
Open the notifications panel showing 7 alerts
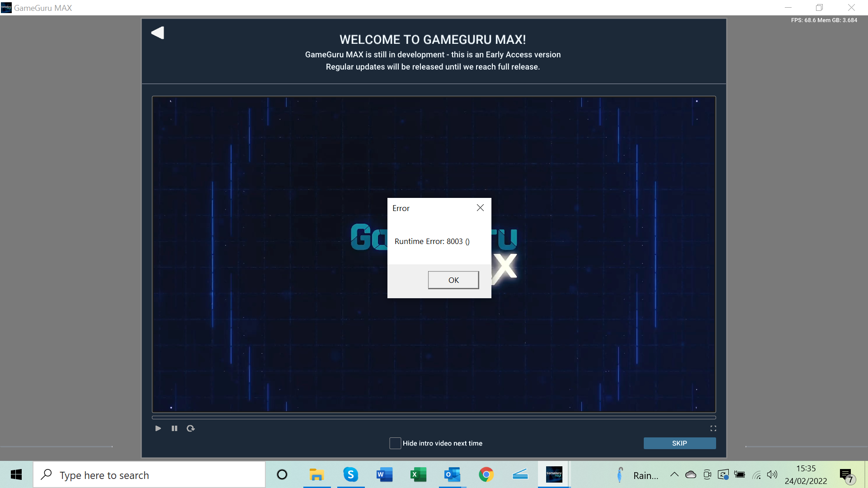point(845,474)
